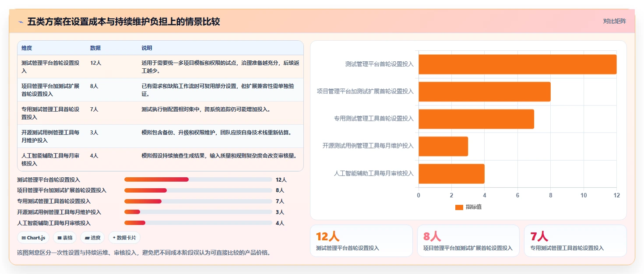
Task: Click the 数据 column header
Action: (x=95, y=48)
